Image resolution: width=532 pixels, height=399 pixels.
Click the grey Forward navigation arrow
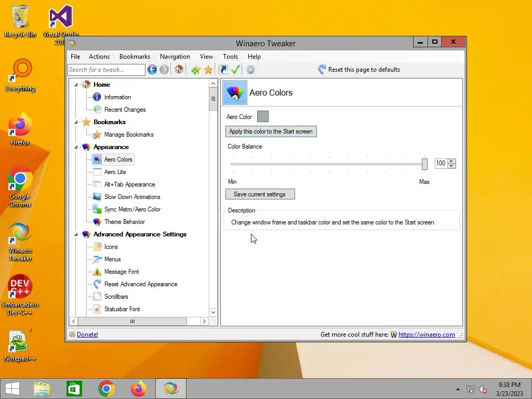(164, 70)
